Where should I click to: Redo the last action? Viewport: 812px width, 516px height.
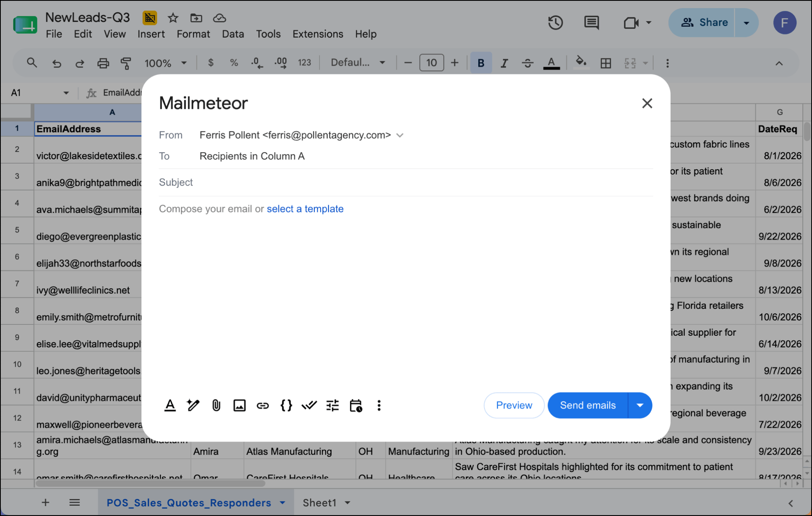(x=80, y=63)
